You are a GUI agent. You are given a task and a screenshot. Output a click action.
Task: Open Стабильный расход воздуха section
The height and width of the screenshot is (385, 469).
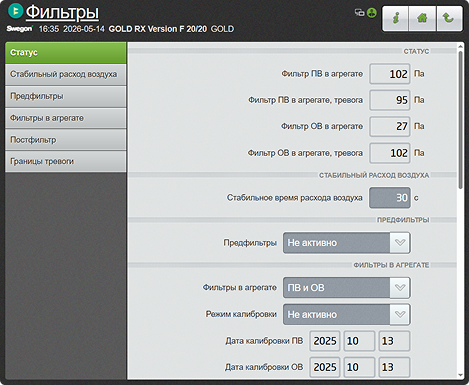coord(66,74)
